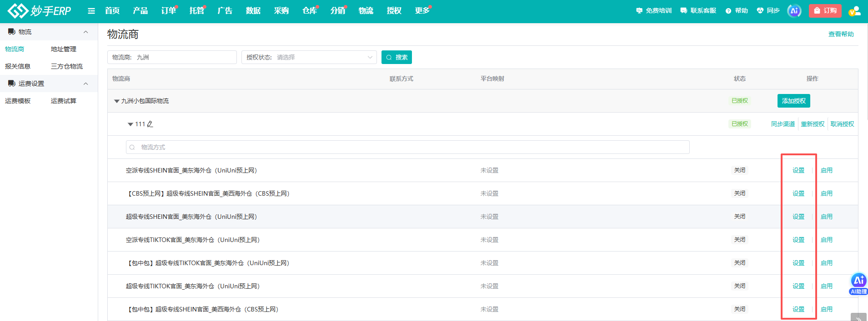Image resolution: width=868 pixels, height=321 pixels.
Task: Click the 已授权 status of 九洲小包国际物流
Action: tap(740, 101)
